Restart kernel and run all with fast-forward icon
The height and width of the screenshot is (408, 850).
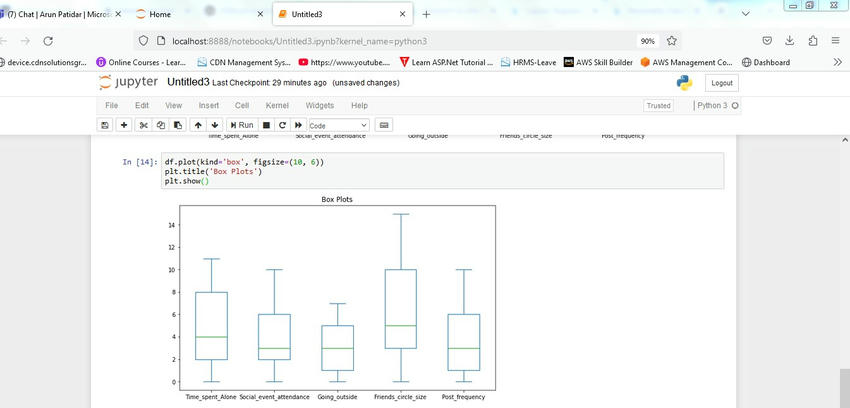click(x=298, y=125)
